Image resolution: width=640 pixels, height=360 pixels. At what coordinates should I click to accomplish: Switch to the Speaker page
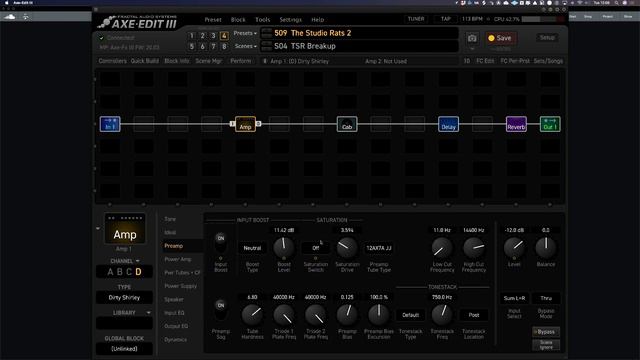pos(174,300)
